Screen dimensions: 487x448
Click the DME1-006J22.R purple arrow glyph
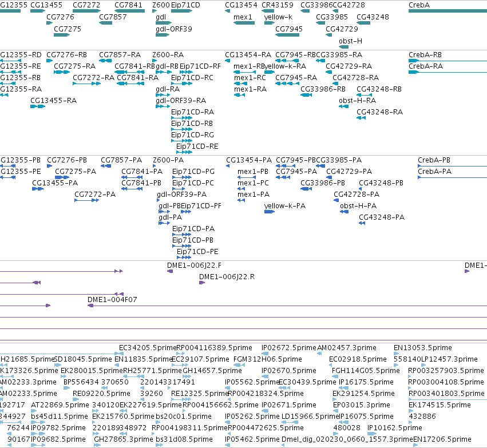(x=202, y=283)
